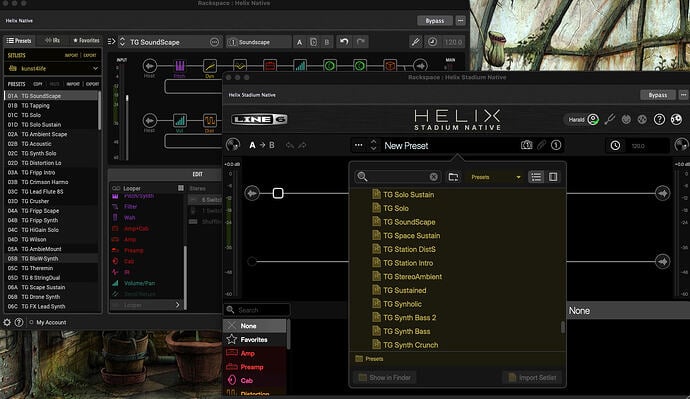Open the kunst4life setlist dropdown

tap(53, 69)
